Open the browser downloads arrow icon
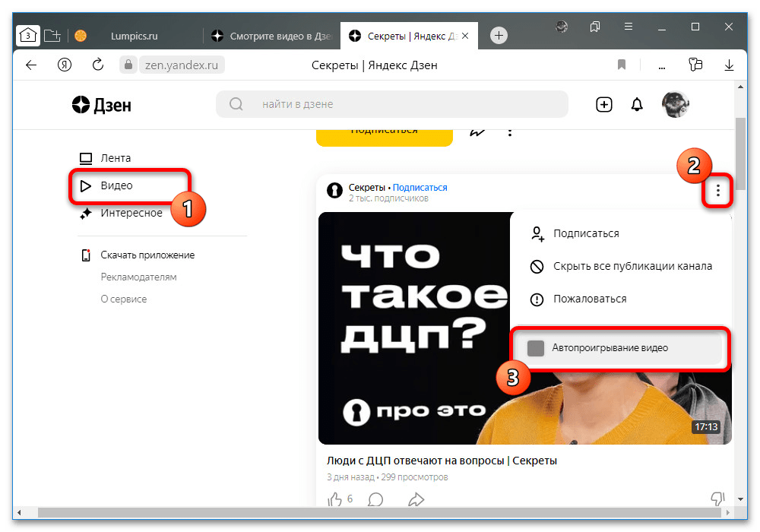 pyautogui.click(x=730, y=65)
